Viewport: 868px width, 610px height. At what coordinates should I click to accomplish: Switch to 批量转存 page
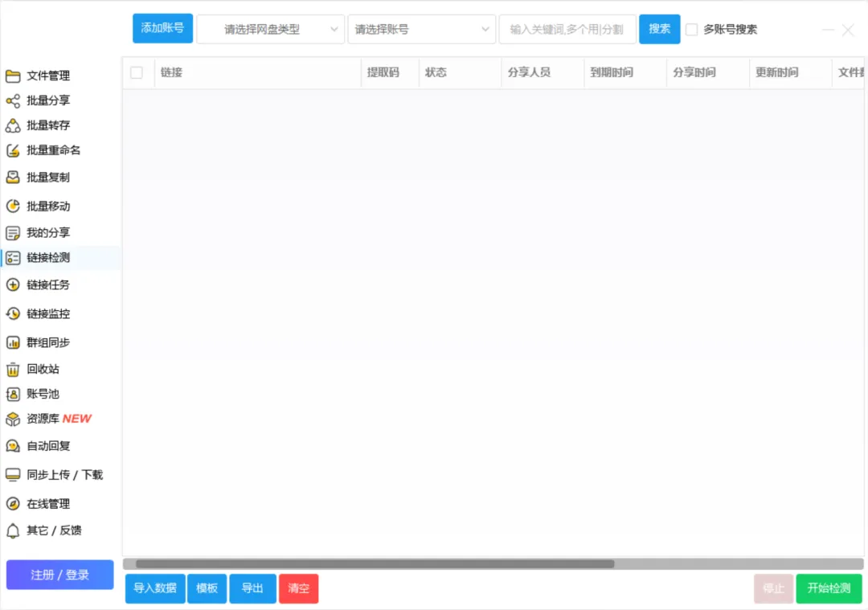(48, 125)
